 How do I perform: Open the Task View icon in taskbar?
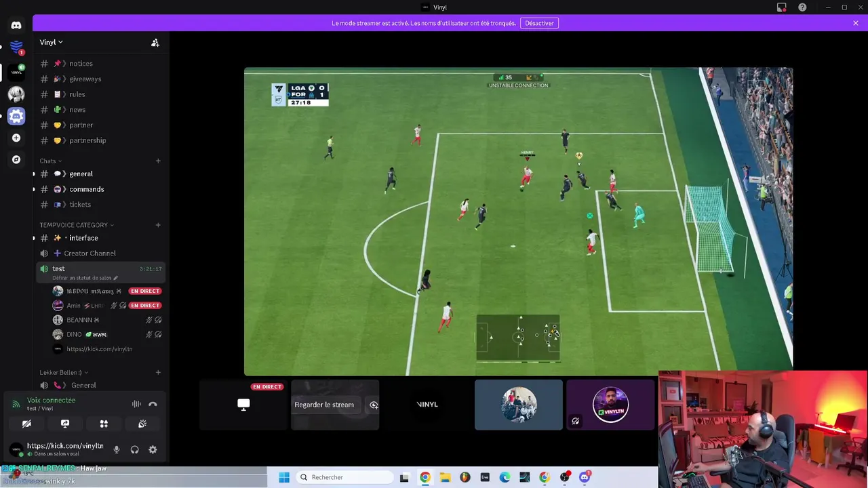(x=405, y=477)
